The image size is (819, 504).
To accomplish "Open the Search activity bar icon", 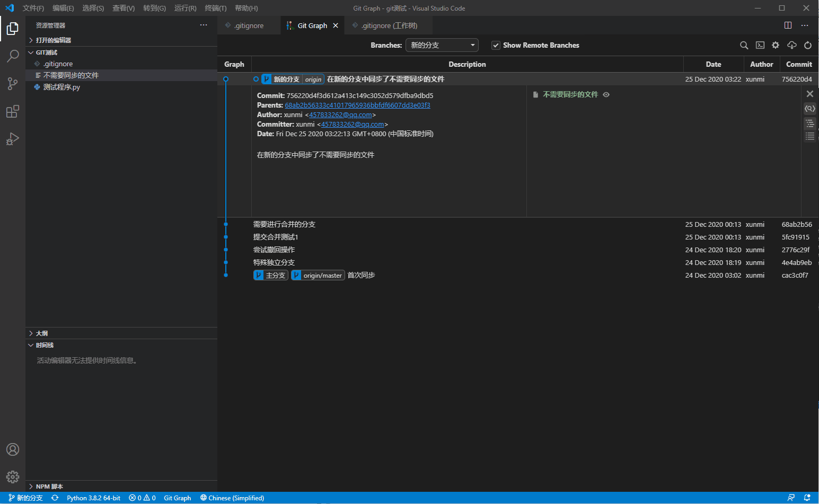I will point(13,56).
